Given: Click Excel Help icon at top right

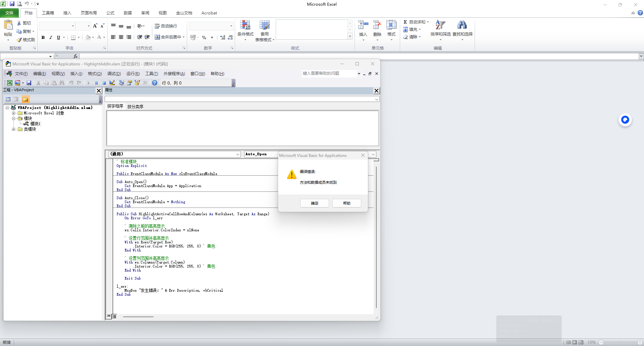Looking at the screenshot, I should coord(640,13).
